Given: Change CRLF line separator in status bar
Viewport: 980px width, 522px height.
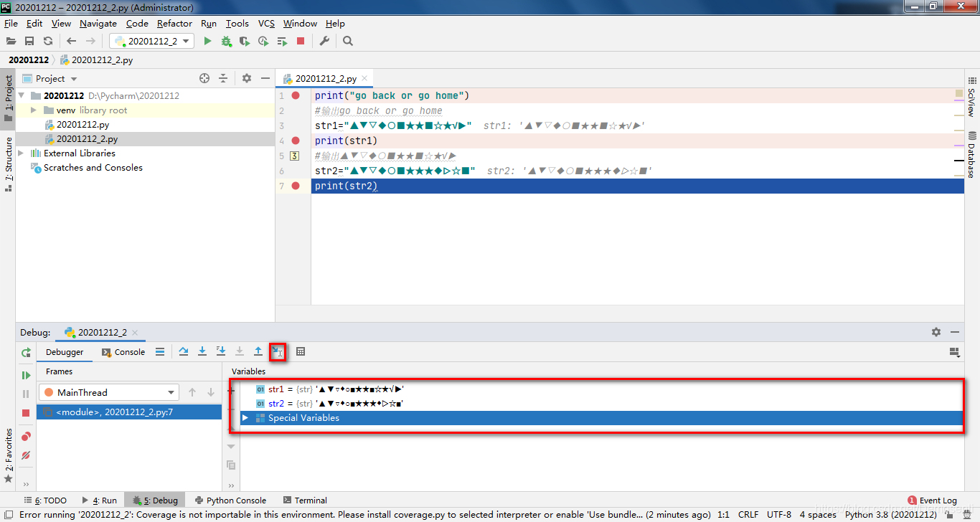Looking at the screenshot, I should tap(748, 515).
